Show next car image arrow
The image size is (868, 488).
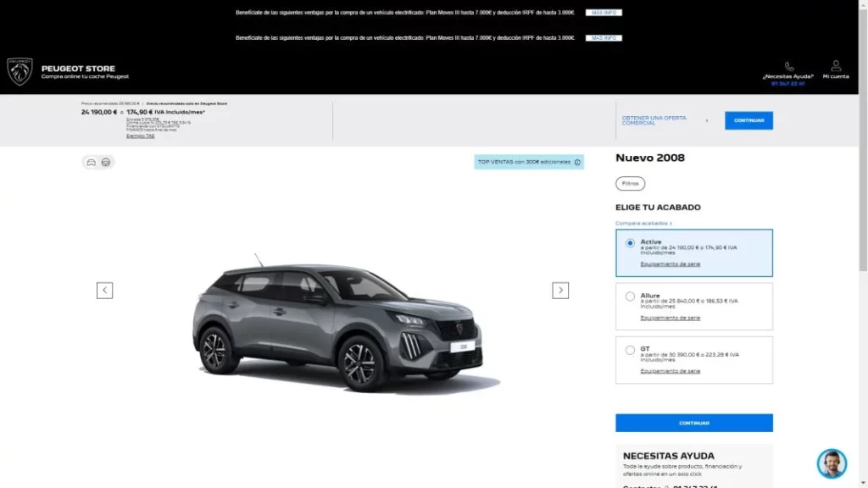coord(560,291)
